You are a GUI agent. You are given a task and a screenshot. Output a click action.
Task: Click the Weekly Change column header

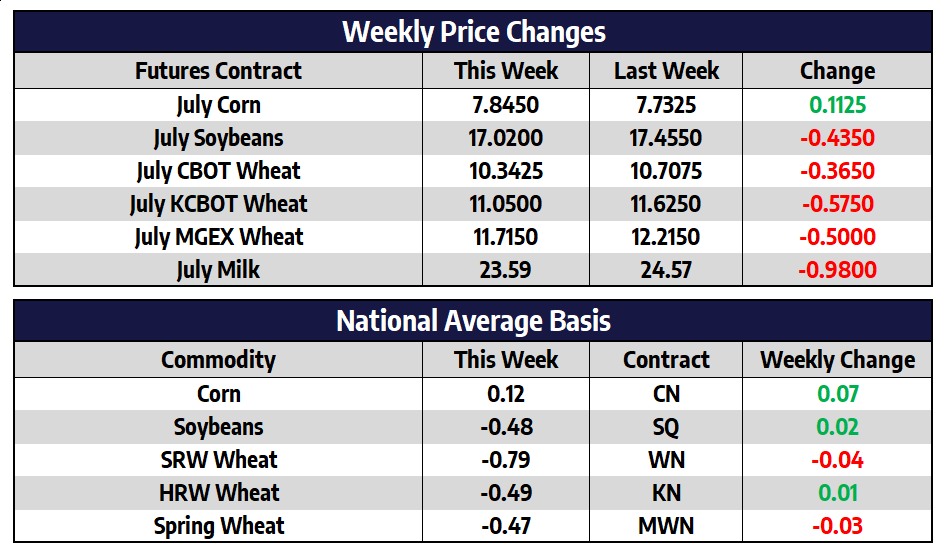tap(837, 360)
